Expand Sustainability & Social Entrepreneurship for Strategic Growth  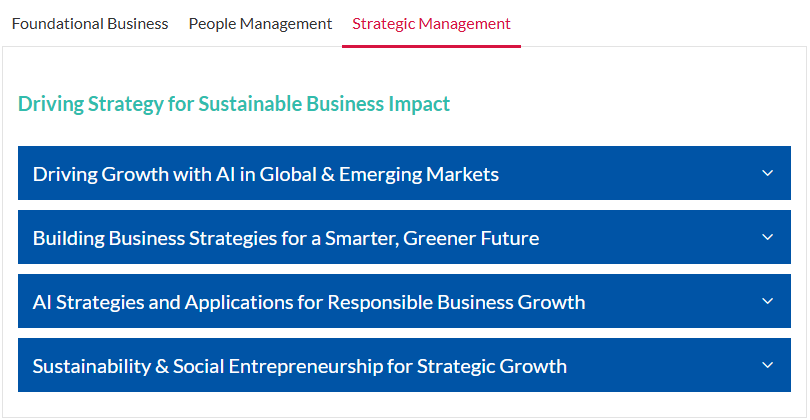[404, 365]
